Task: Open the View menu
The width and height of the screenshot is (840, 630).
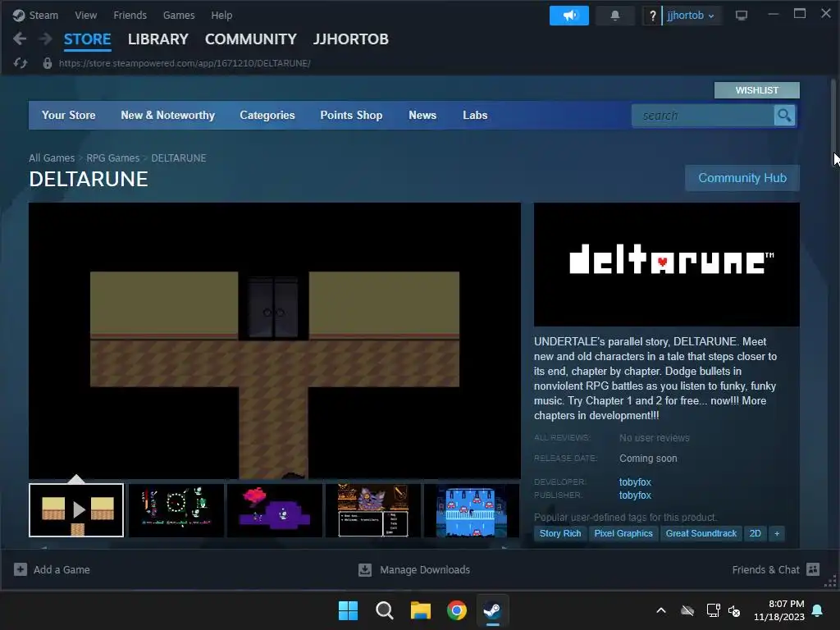Action: click(85, 16)
